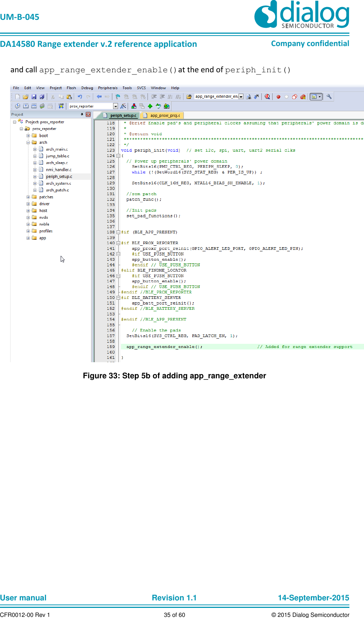Click the Redo icon
This screenshot has width=364, height=618.
(88, 97)
